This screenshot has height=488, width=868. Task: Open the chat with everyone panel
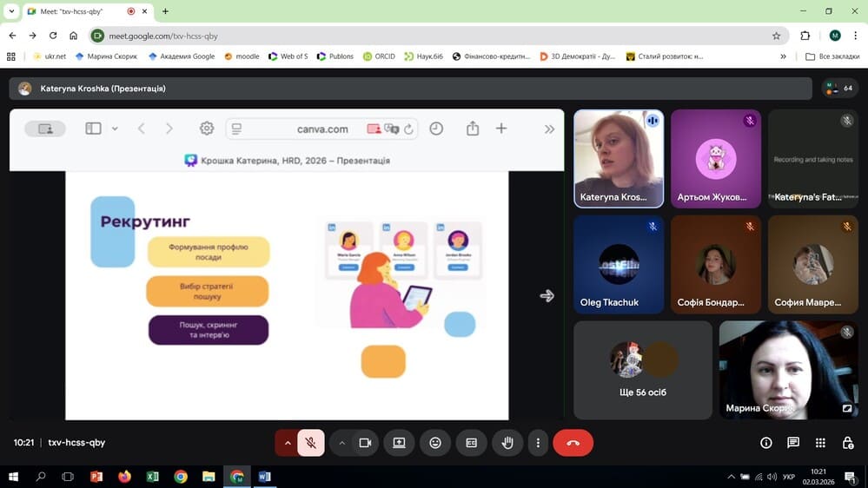(x=793, y=443)
